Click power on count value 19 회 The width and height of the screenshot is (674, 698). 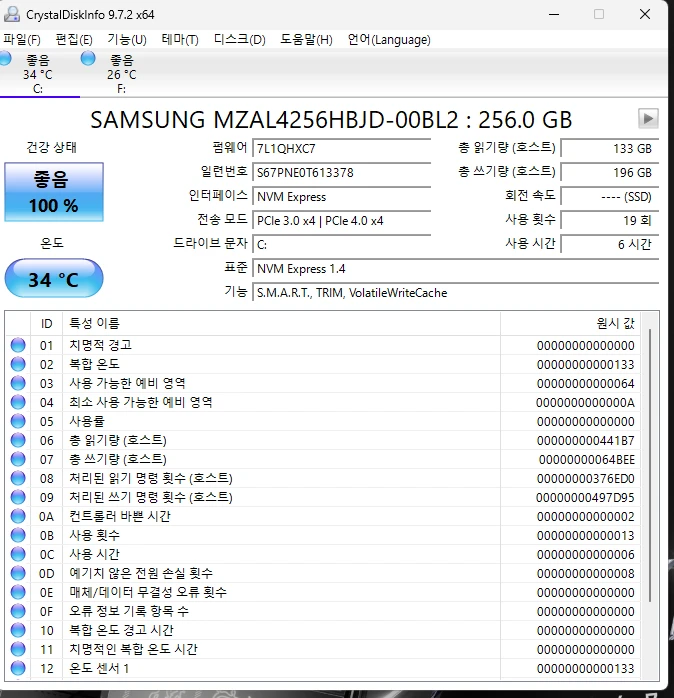coord(609,220)
